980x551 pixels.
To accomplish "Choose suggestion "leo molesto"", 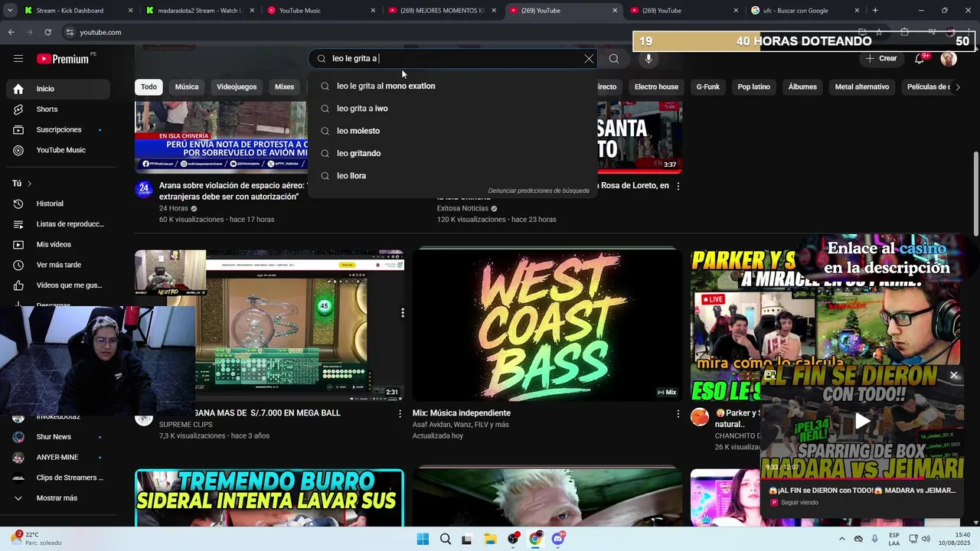I will click(x=452, y=131).
